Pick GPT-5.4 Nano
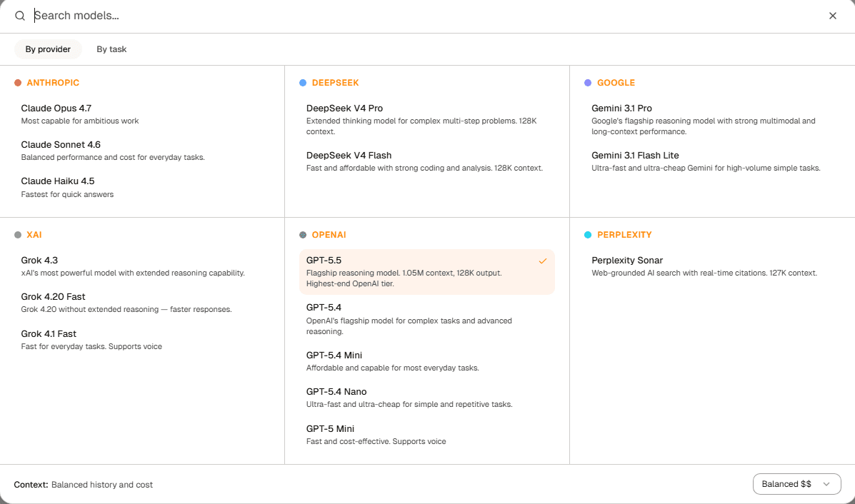 pos(427,398)
